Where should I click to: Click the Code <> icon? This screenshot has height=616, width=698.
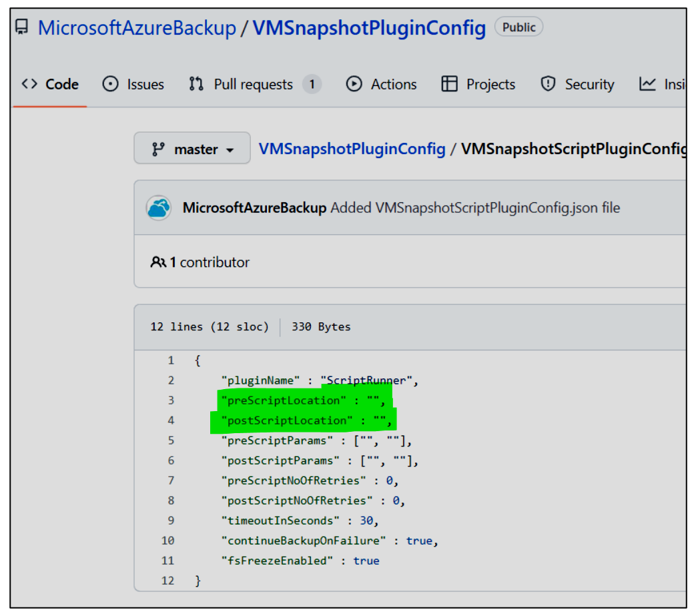[x=29, y=83]
